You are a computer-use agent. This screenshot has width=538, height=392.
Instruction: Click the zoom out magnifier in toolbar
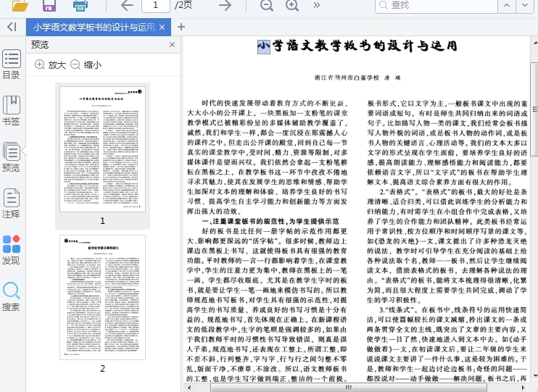pyautogui.click(x=267, y=6)
